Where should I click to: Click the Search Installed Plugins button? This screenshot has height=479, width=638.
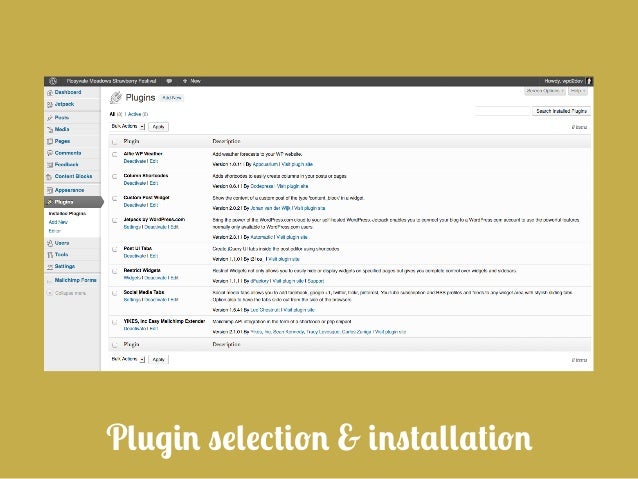561,111
